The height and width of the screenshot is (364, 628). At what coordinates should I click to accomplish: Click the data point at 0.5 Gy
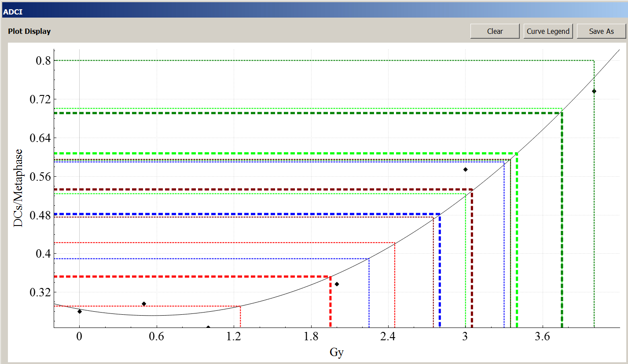pyautogui.click(x=144, y=304)
